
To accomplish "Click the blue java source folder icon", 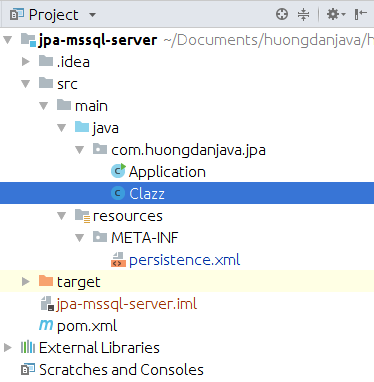I will [82, 127].
